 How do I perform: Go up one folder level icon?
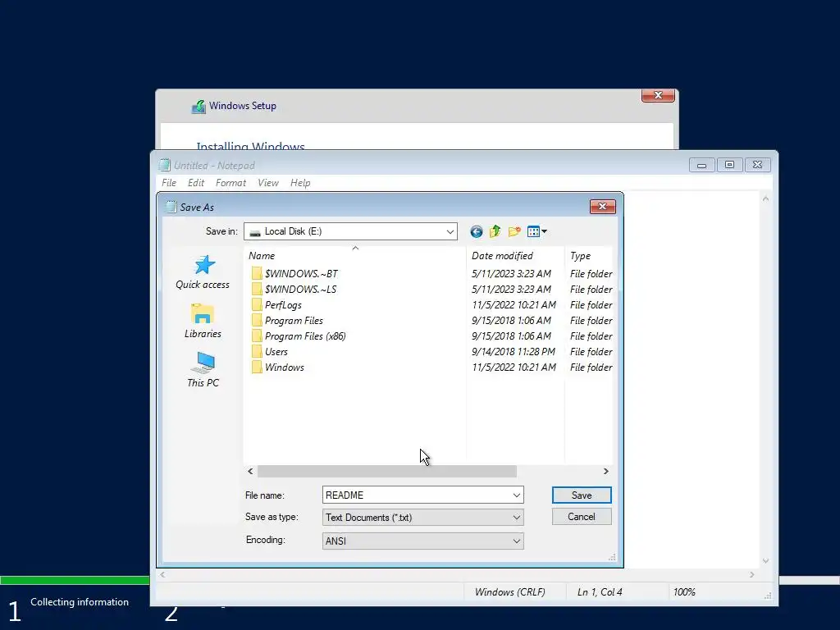coord(495,231)
